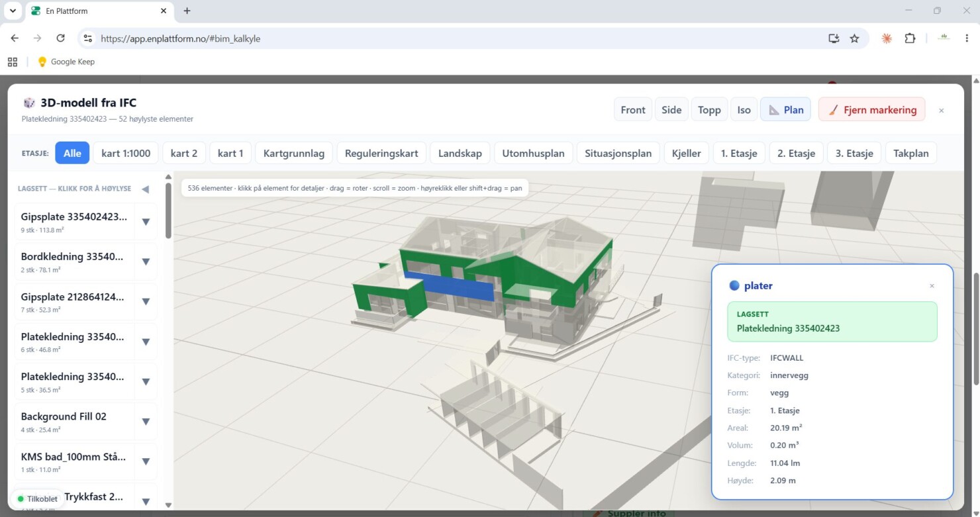Filter to the Kjeller floor

click(x=686, y=153)
